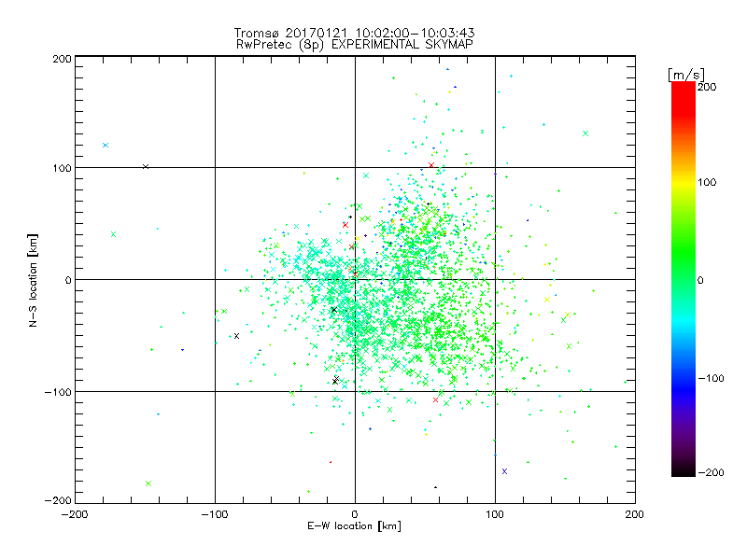The height and width of the screenshot is (560, 747).
Task: Click the N-S axis tick label "-200"
Action: click(58, 500)
